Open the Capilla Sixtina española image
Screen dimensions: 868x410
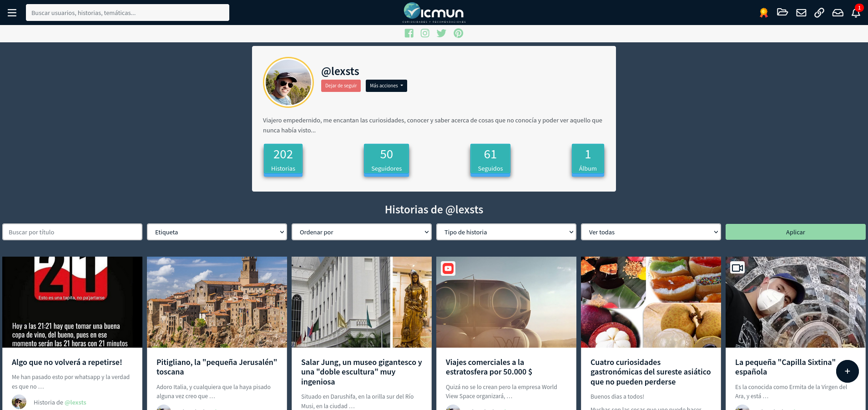click(x=796, y=302)
